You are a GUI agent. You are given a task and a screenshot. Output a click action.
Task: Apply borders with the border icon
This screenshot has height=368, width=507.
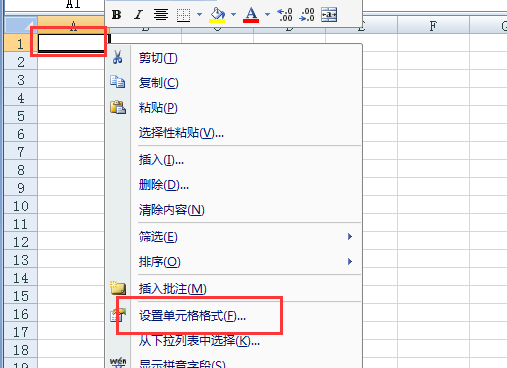point(183,15)
